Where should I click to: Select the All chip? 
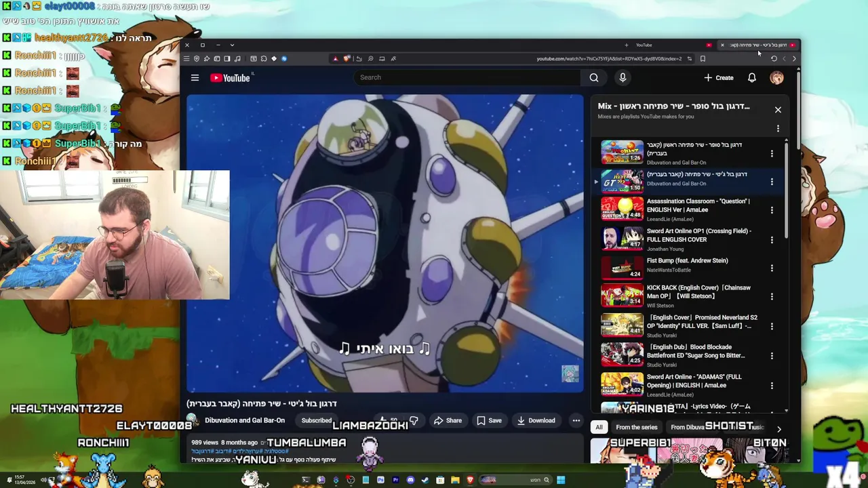[599, 427]
